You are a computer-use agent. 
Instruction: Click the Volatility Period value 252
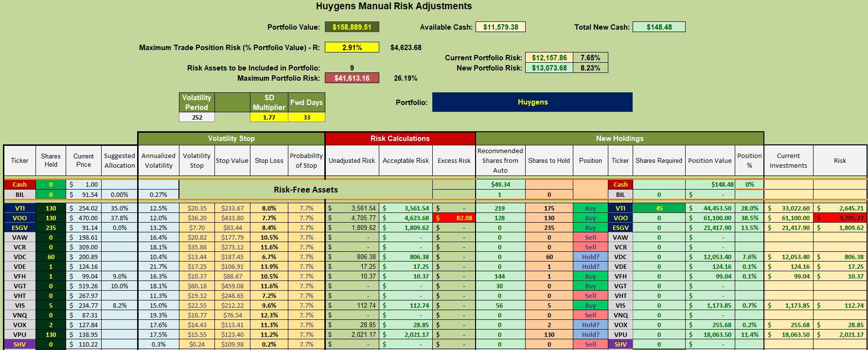pyautogui.click(x=196, y=117)
